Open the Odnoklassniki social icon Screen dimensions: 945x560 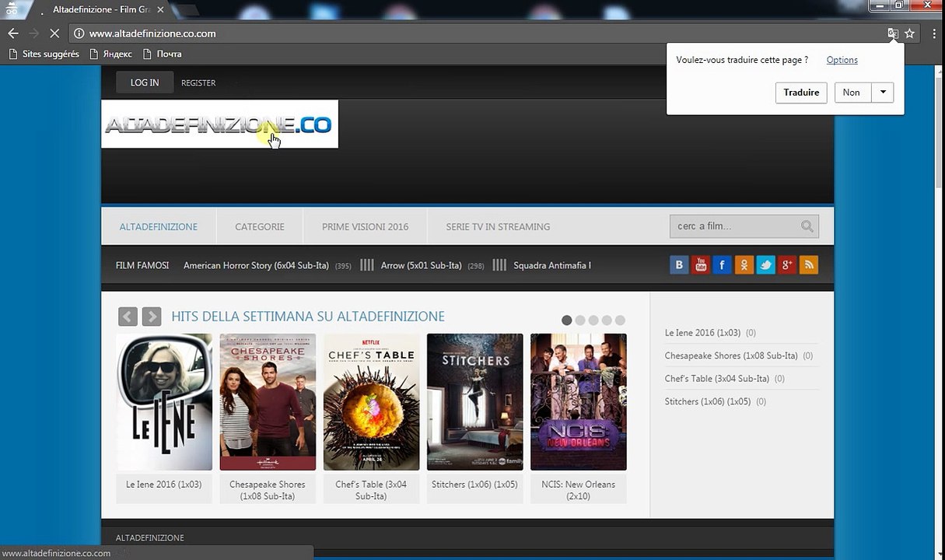[744, 265]
